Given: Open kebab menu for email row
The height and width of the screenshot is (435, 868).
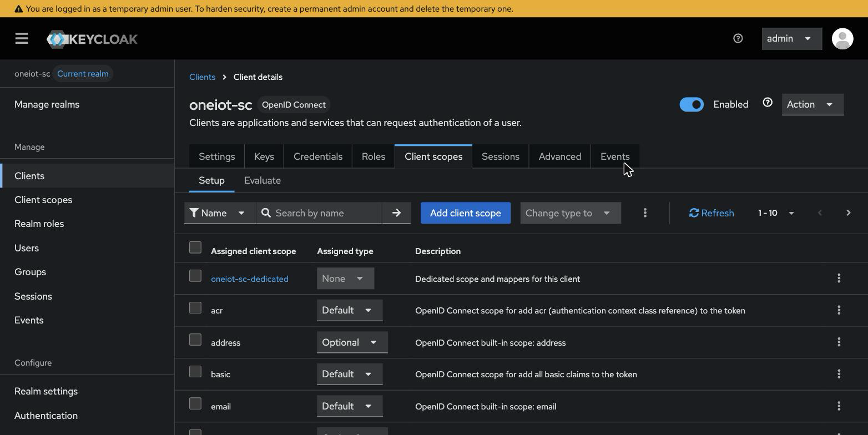Looking at the screenshot, I should click(x=839, y=406).
